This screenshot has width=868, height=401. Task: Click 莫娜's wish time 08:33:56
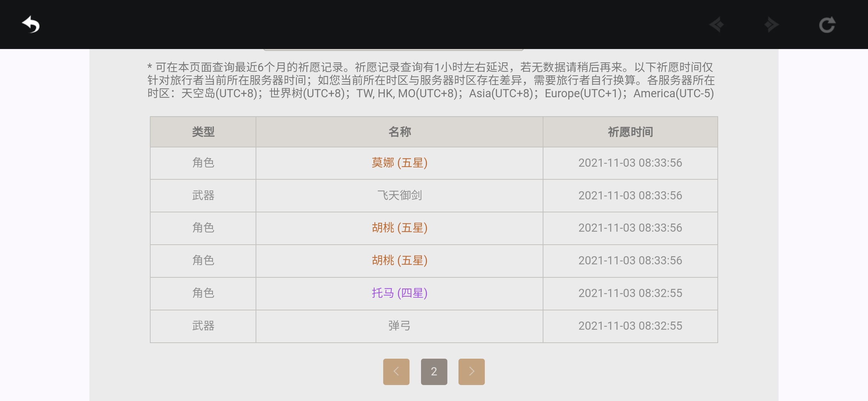click(x=630, y=163)
